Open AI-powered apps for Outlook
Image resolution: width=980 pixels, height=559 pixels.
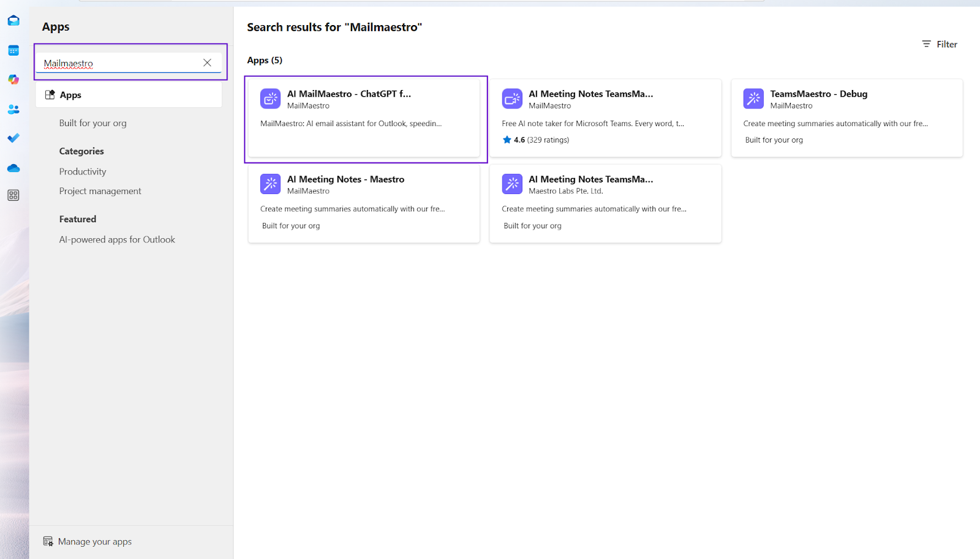coord(117,239)
